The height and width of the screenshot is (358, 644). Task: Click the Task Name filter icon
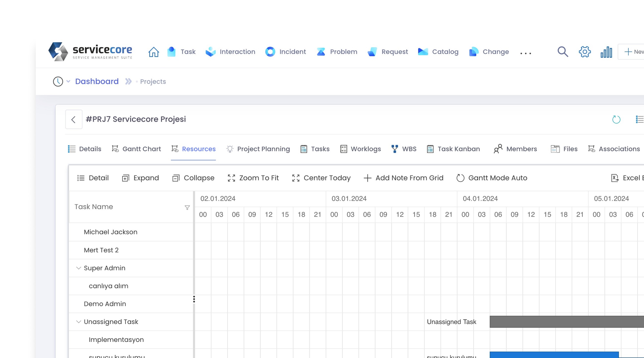coord(187,207)
